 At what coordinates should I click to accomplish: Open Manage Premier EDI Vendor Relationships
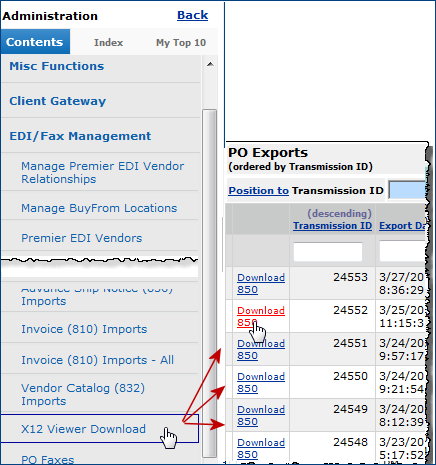point(102,172)
